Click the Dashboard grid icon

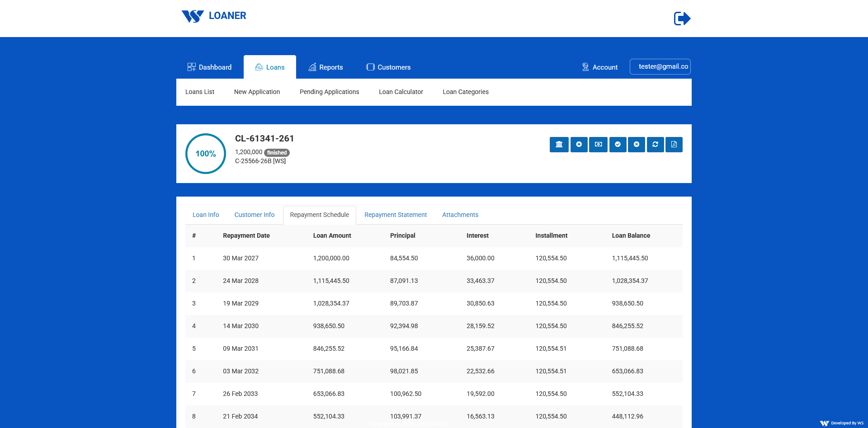pyautogui.click(x=192, y=67)
